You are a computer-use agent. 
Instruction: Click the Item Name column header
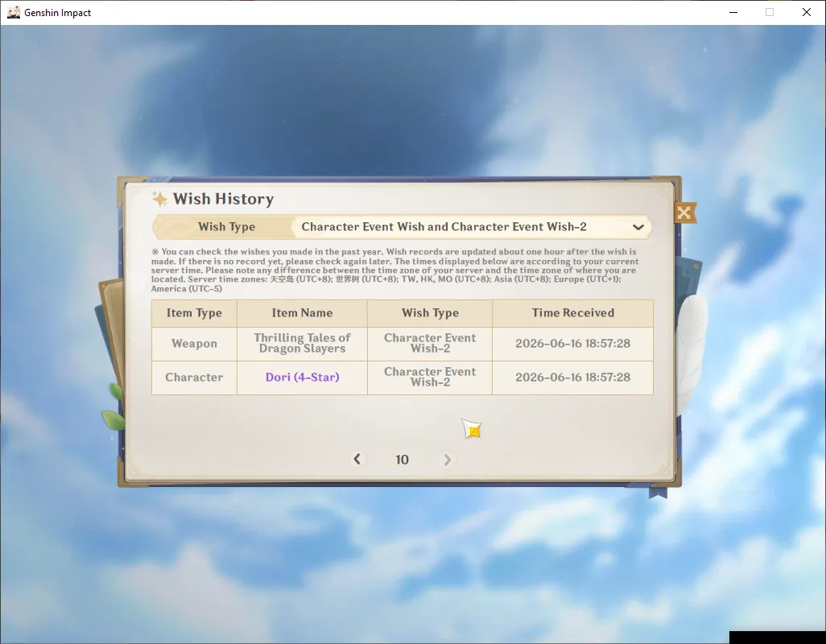[302, 313]
